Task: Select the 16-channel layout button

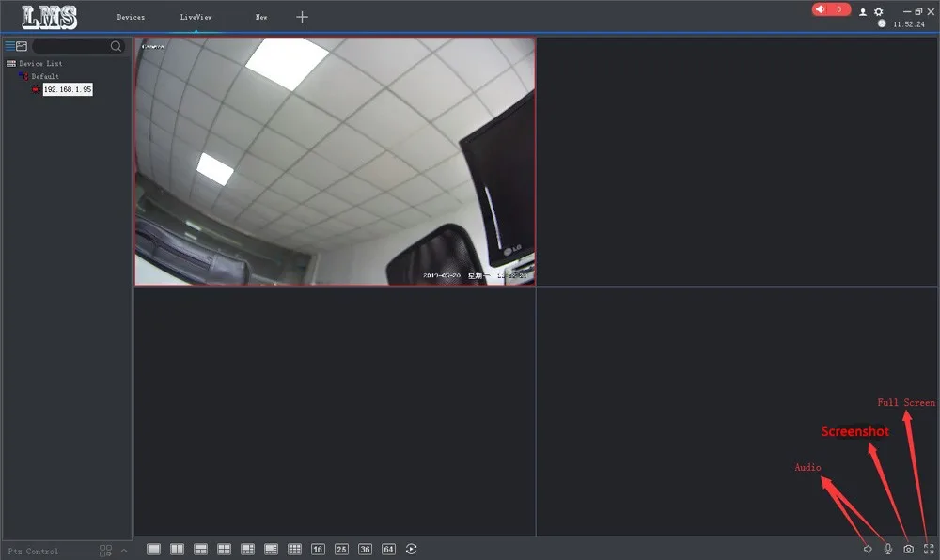Action: click(318, 550)
